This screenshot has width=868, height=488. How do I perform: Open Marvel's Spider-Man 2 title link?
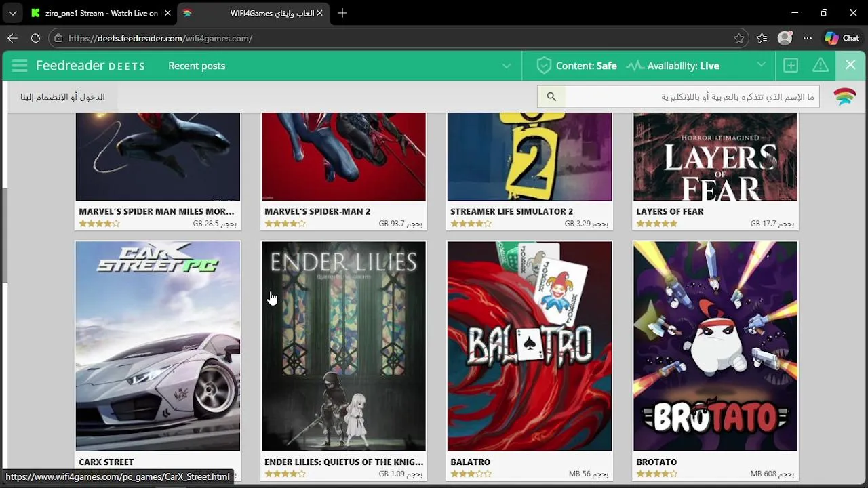click(x=317, y=211)
